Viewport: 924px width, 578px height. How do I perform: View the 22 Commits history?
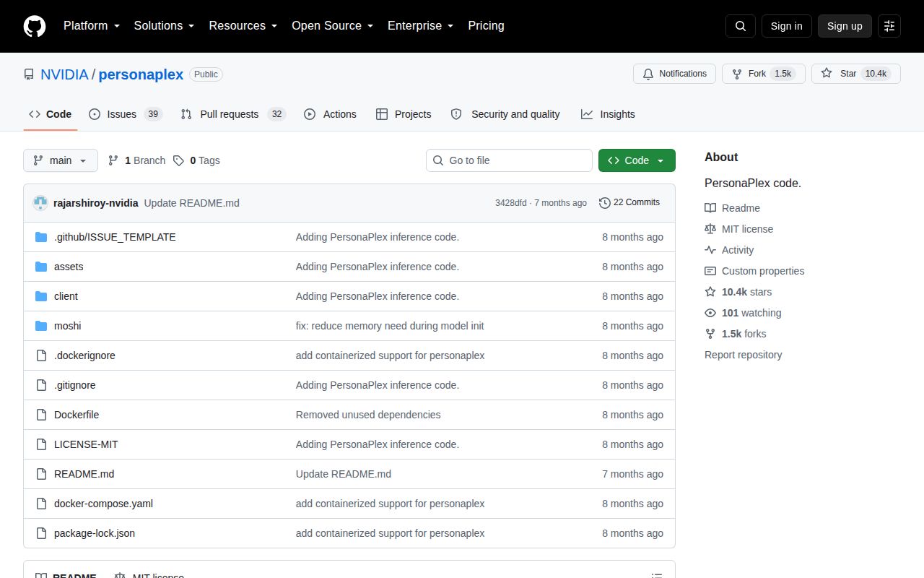629,203
